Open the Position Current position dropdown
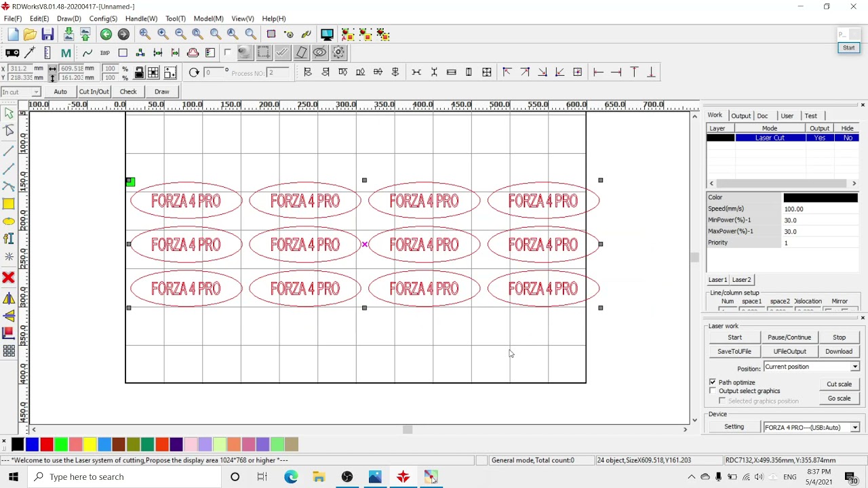This screenshot has width=868, height=488. tap(812, 367)
